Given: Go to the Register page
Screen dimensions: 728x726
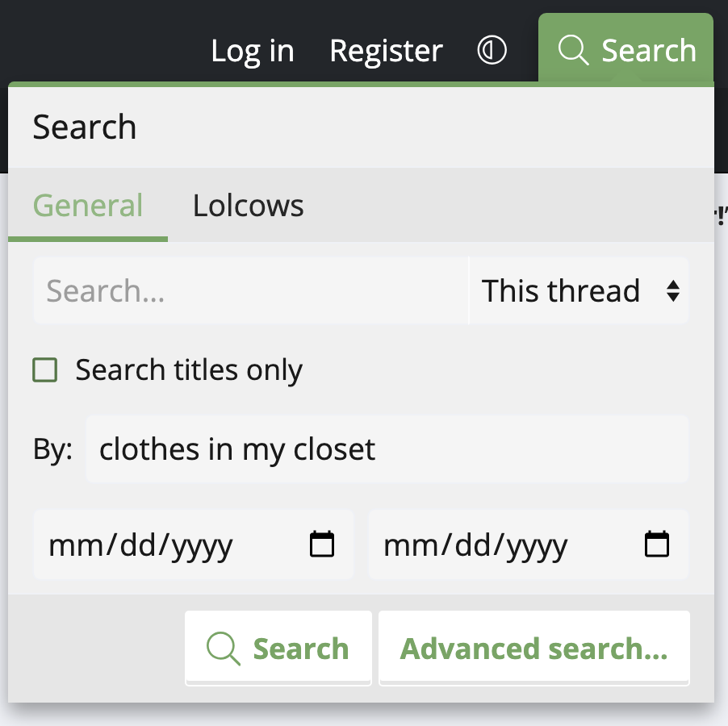Looking at the screenshot, I should pos(386,51).
